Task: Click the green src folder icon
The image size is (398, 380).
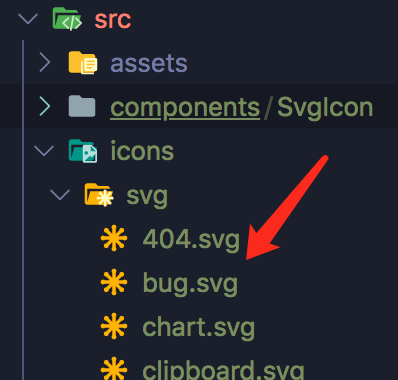Action: (x=67, y=19)
